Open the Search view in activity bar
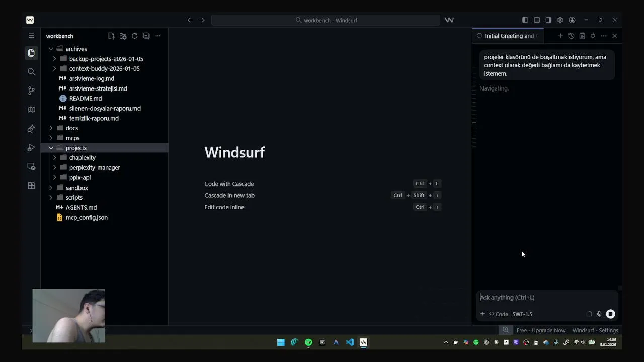This screenshot has width=644, height=362. (31, 72)
